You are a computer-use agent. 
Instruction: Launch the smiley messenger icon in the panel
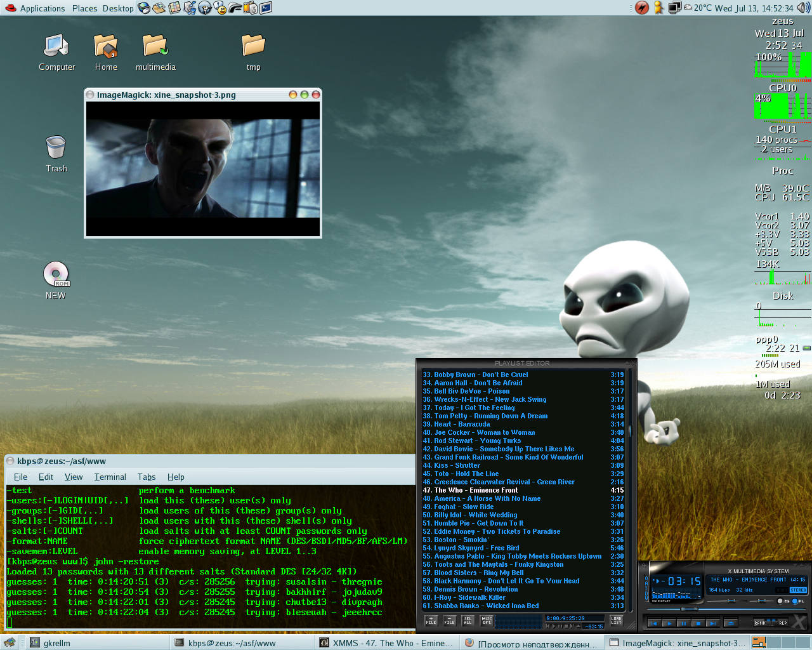[220, 8]
